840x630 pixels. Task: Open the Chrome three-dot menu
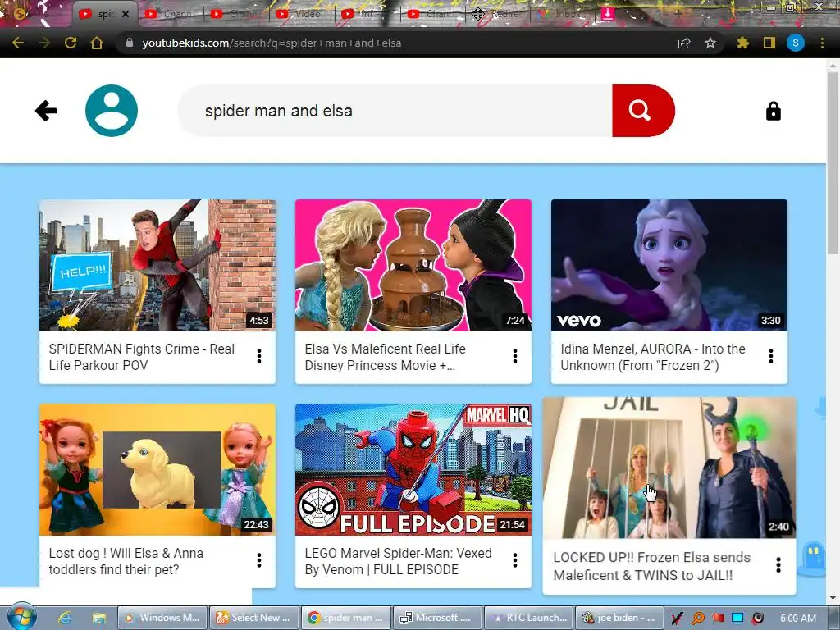822,43
